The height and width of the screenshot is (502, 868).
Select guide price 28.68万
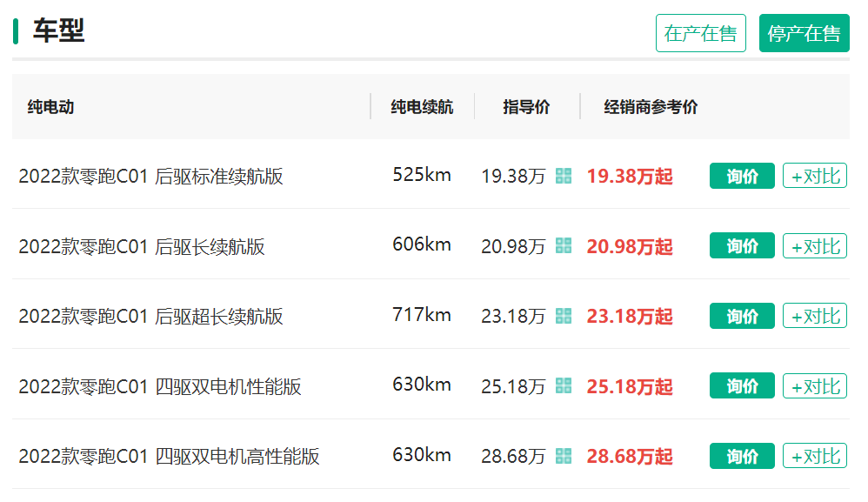(x=513, y=457)
